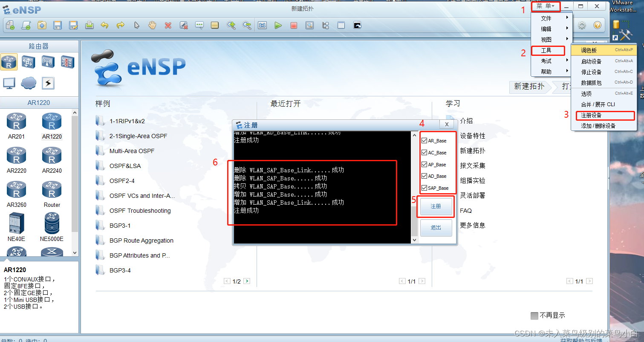Create a new topology from the toolbar
The height and width of the screenshot is (342, 644).
coord(10,25)
